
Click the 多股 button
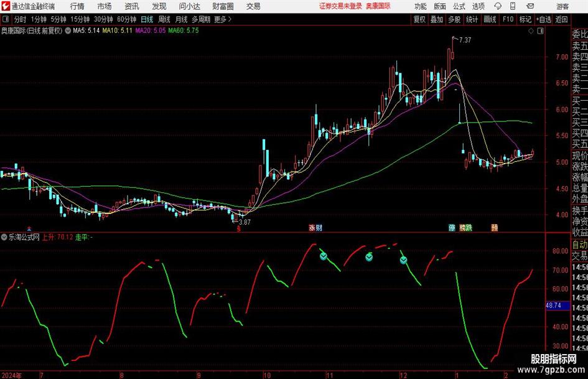point(454,19)
